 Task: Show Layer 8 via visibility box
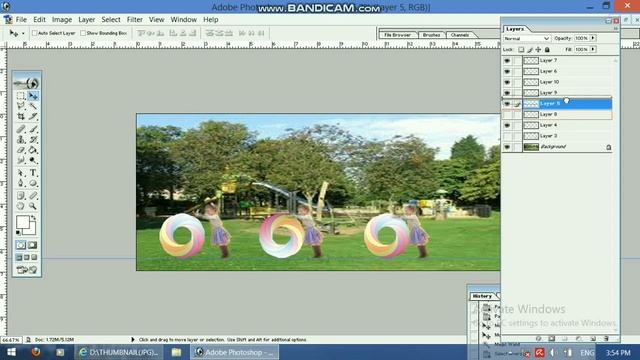point(507,115)
